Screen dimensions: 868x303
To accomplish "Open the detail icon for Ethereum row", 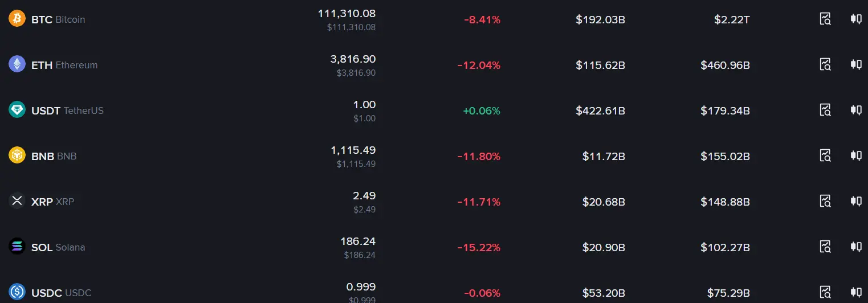I will tap(825, 64).
